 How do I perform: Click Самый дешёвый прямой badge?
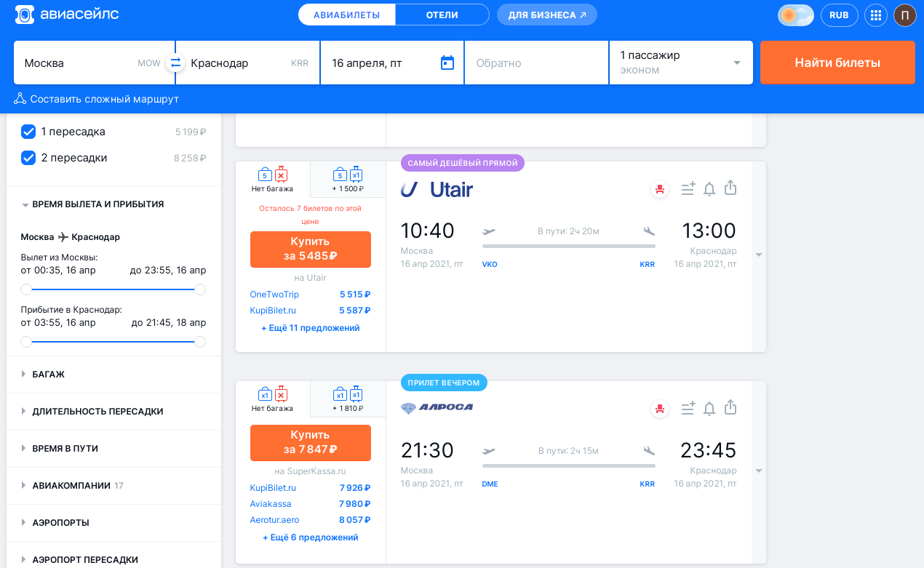tap(463, 163)
